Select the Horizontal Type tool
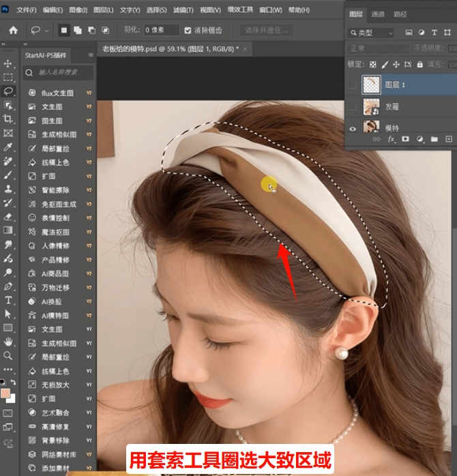The width and height of the screenshot is (457, 476). pyautogui.click(x=8, y=300)
